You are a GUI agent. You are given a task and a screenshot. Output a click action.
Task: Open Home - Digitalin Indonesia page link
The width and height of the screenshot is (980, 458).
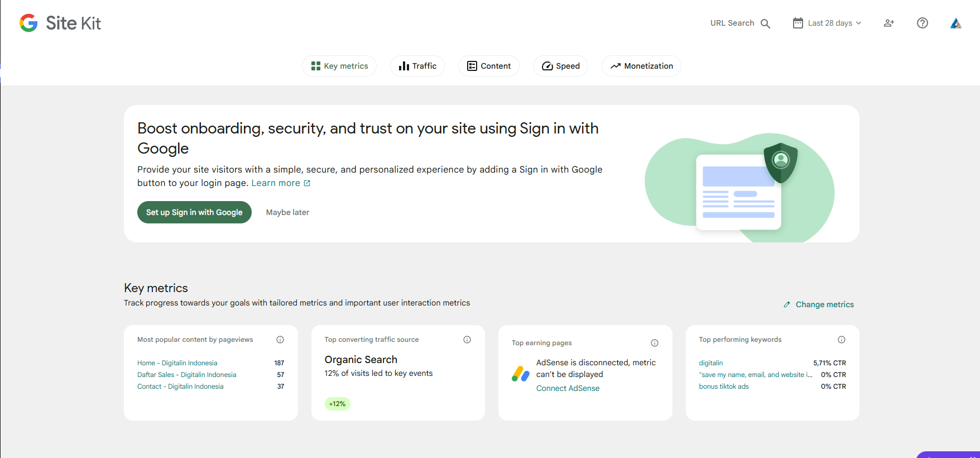(x=177, y=363)
